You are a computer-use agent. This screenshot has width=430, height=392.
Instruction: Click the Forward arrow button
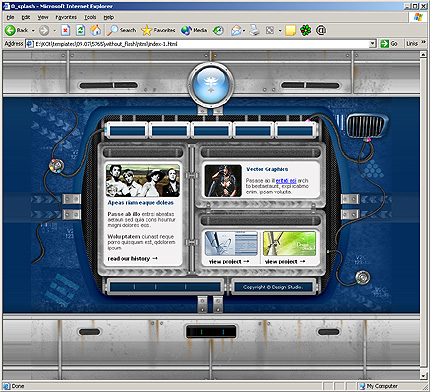coord(44,31)
